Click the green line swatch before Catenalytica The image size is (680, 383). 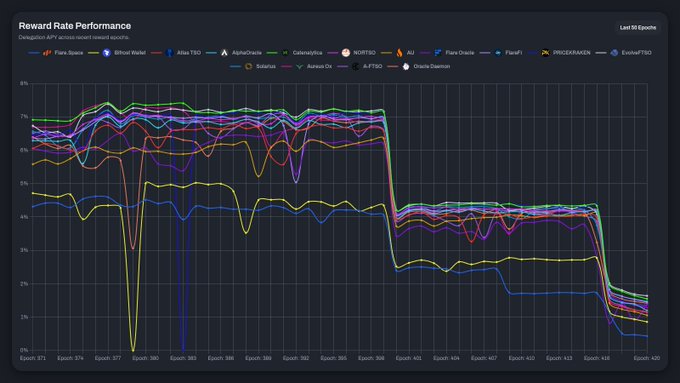[x=272, y=53]
